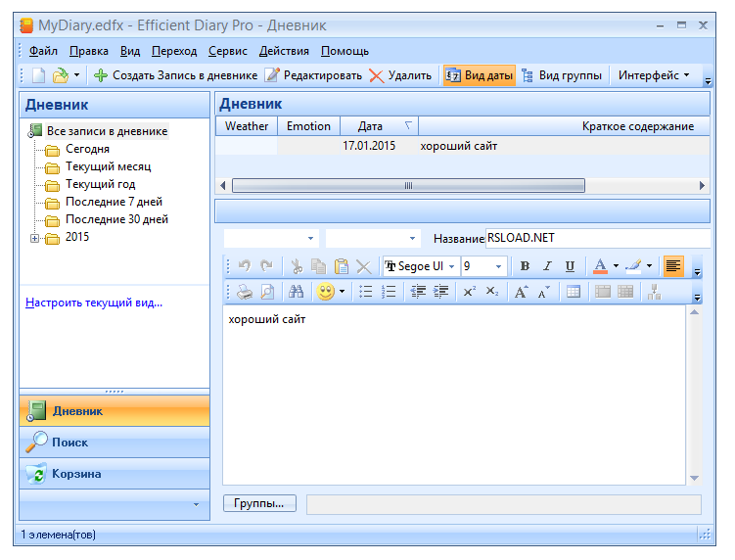
Task: Open the Правка menu
Action: click(x=89, y=51)
